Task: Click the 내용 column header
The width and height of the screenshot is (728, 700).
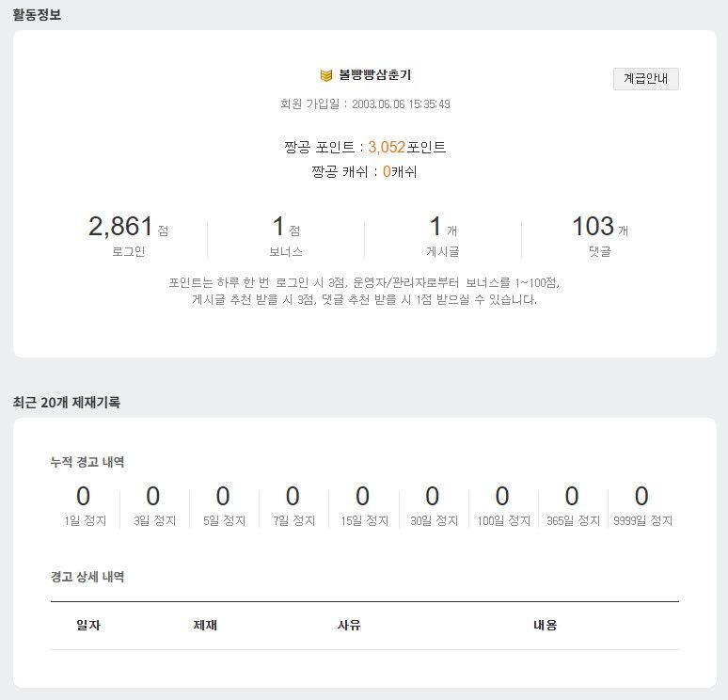Action: click(546, 626)
